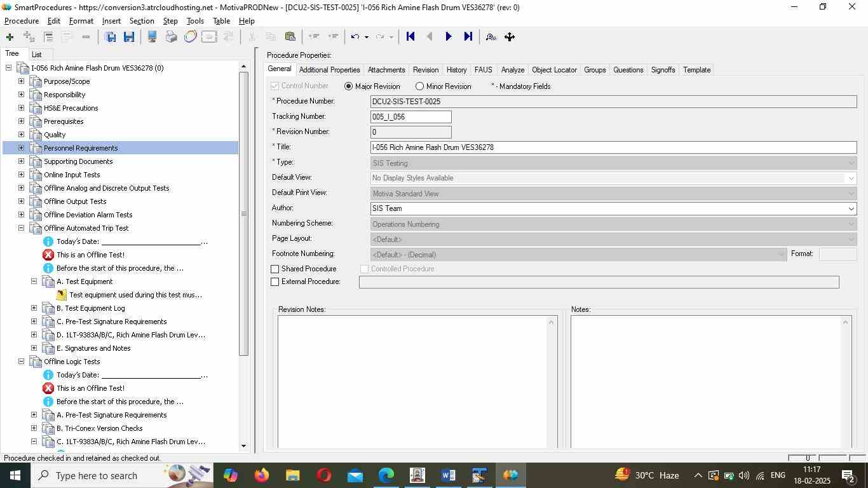Expand the Purpose/Scope tree node
The height and width of the screenshot is (488, 868).
point(21,81)
